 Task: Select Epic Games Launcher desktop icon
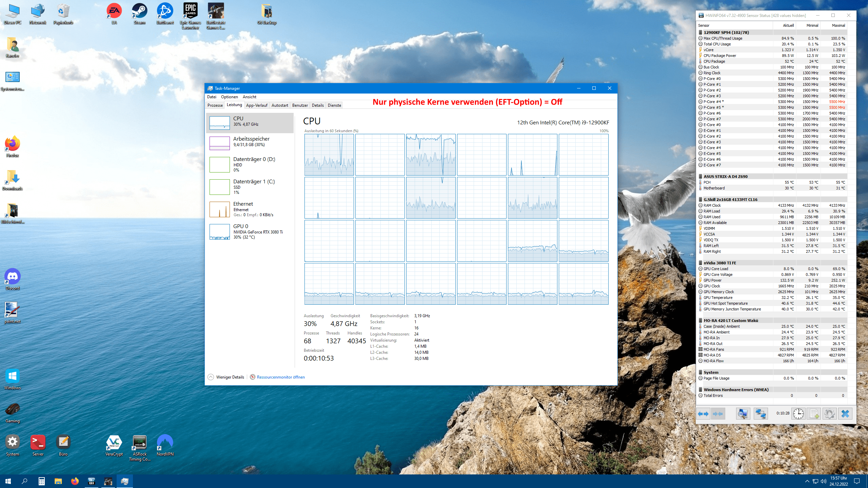pos(190,16)
